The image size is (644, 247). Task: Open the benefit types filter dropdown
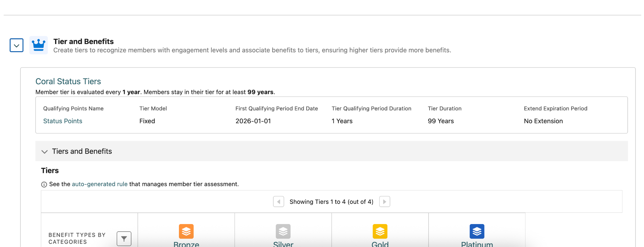pyautogui.click(x=124, y=239)
